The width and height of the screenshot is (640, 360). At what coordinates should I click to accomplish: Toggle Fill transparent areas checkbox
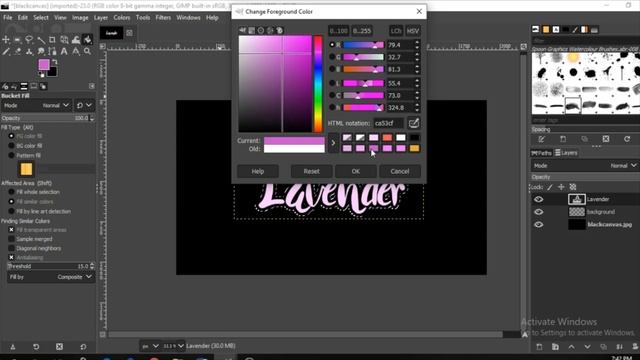point(11,230)
